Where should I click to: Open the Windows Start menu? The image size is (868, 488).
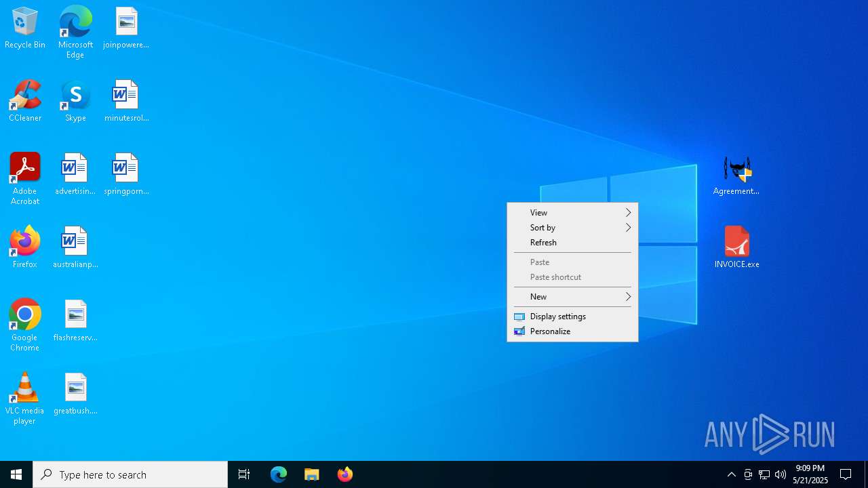[16, 474]
